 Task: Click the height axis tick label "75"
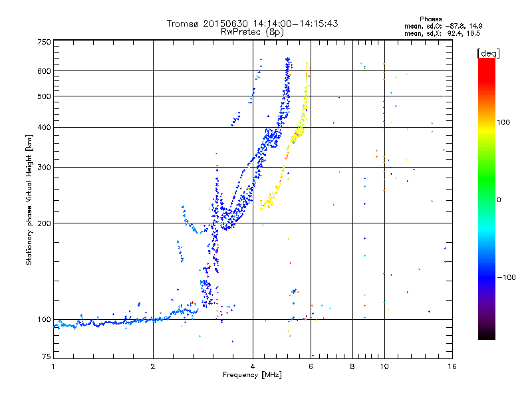(47, 356)
